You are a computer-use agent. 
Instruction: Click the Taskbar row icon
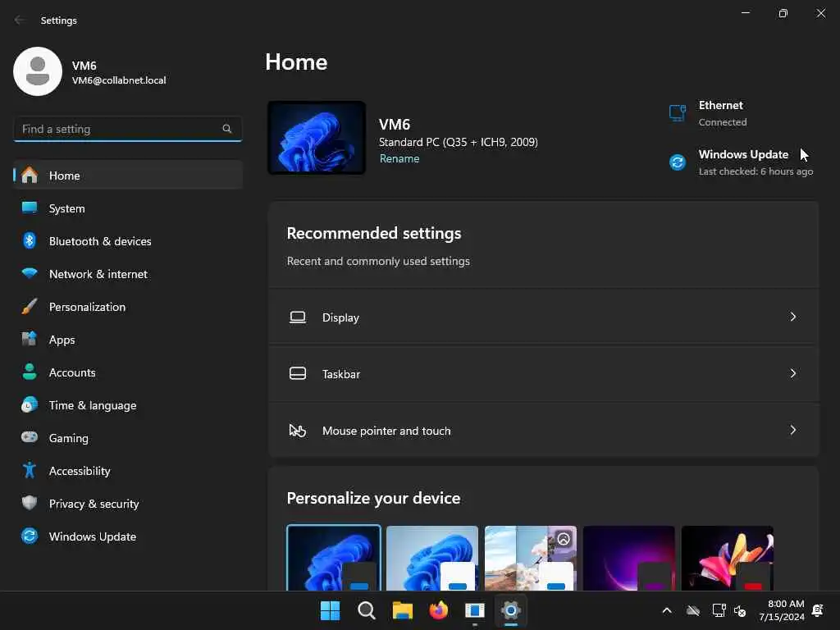[297, 373]
